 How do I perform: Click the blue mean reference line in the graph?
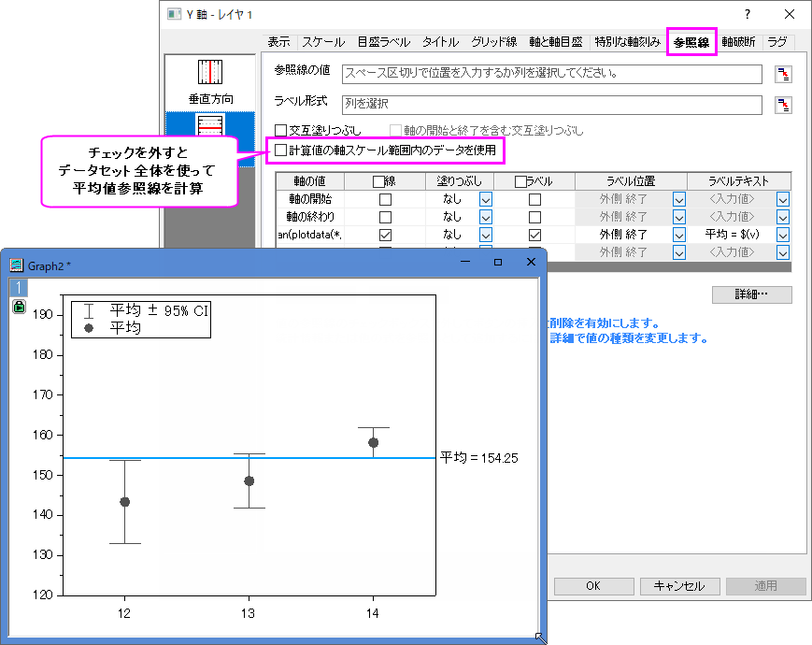click(249, 458)
